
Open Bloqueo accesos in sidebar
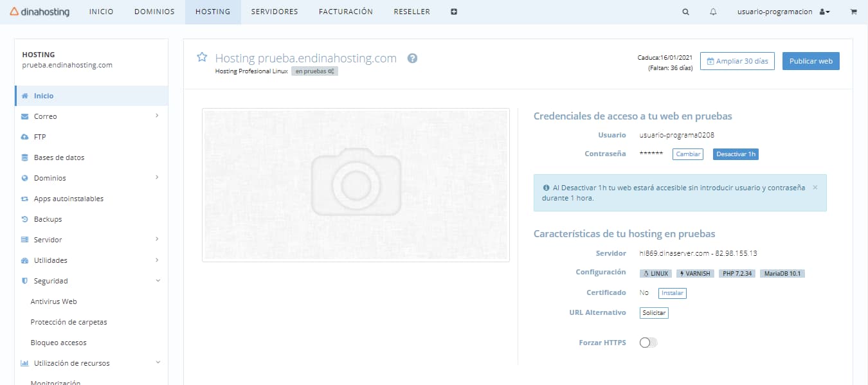coord(59,343)
